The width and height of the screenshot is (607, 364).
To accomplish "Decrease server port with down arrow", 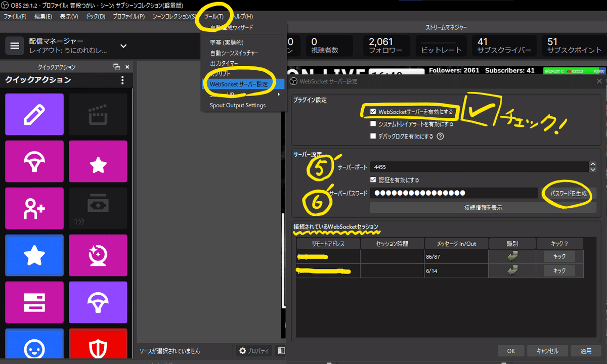I will point(593,169).
